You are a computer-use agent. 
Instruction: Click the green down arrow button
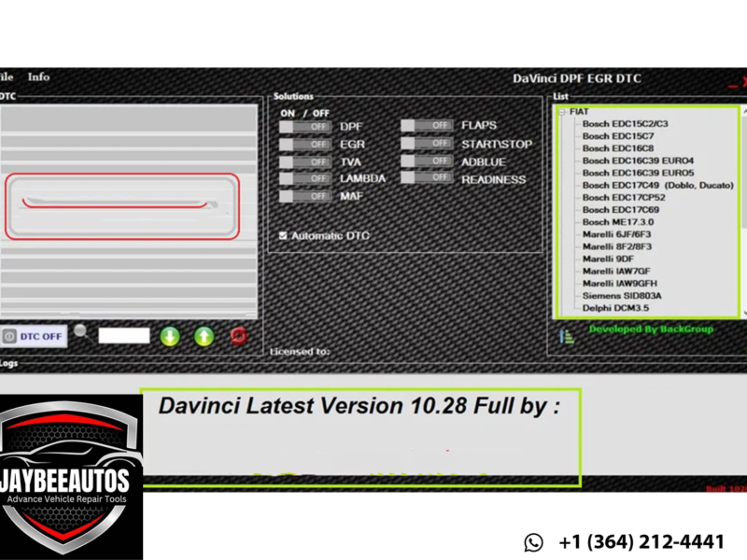pyautogui.click(x=169, y=336)
